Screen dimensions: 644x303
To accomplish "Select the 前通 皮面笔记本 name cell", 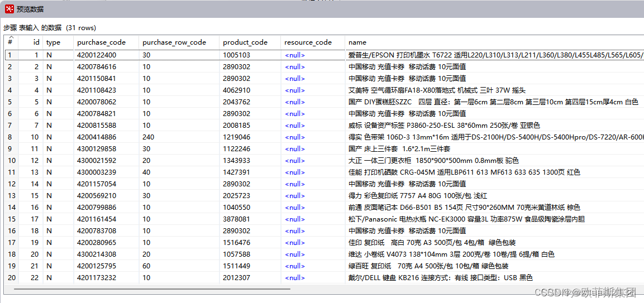I will point(494,208).
